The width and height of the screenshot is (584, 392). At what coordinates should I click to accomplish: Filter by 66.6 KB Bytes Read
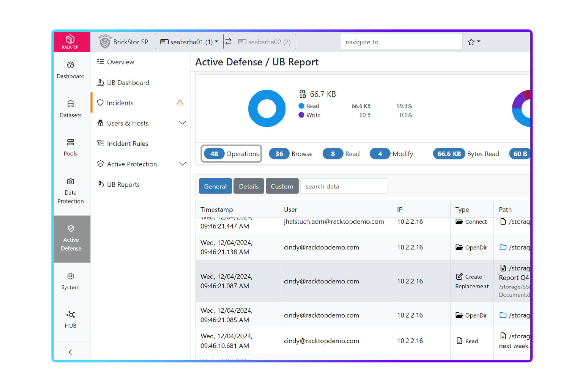click(x=466, y=154)
